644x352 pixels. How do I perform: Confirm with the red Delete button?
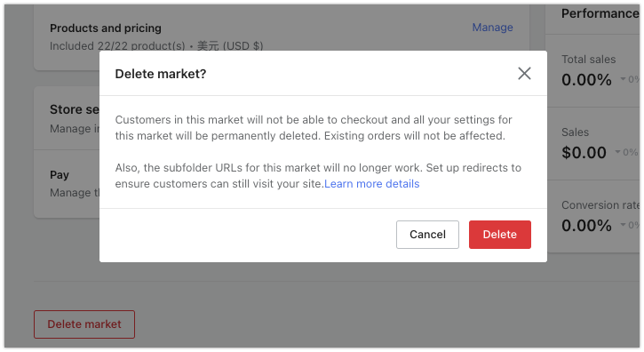[x=500, y=235]
